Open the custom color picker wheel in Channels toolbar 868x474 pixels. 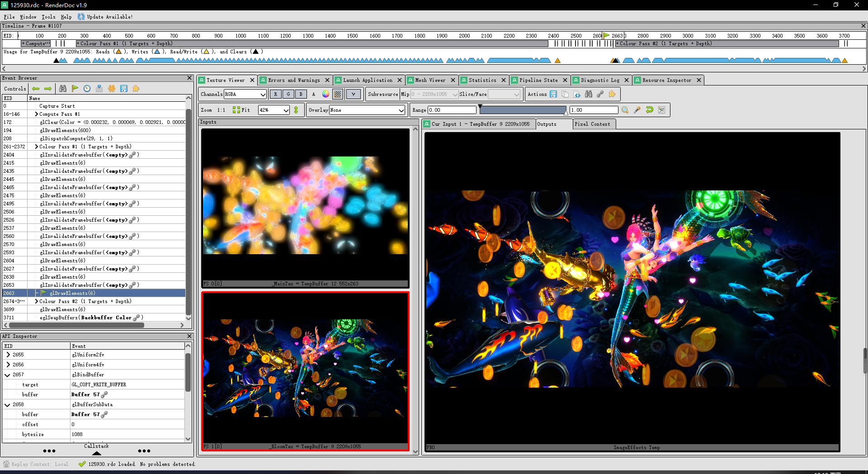tap(325, 94)
